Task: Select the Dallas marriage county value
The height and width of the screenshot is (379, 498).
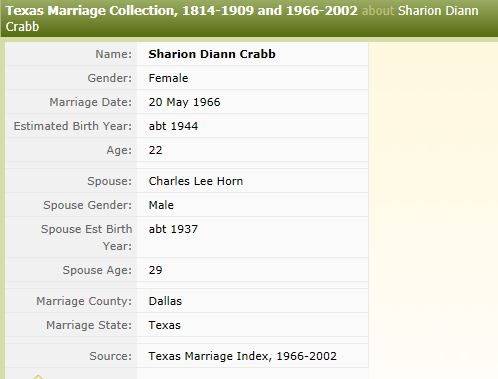Action: pyautogui.click(x=165, y=301)
